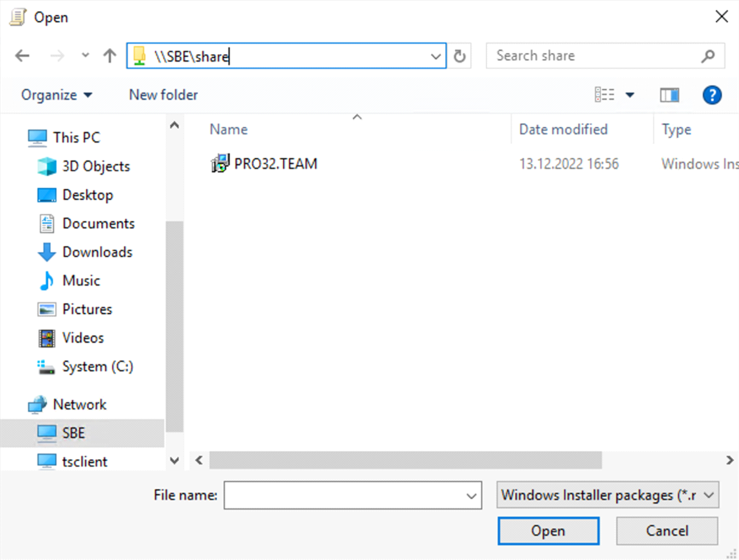Expand the address bar path dropdown
This screenshot has width=739, height=560.
(435, 56)
